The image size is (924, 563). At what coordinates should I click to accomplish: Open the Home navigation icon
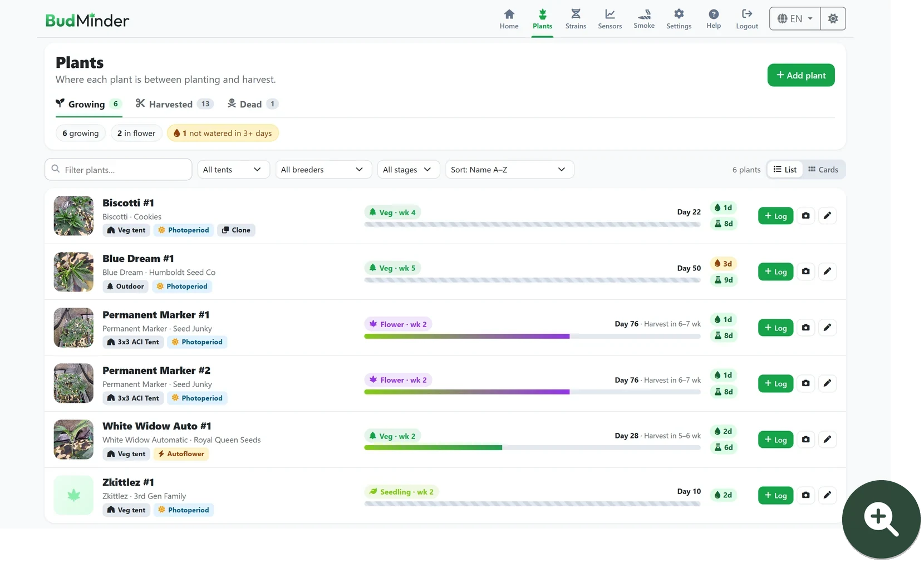click(x=509, y=19)
